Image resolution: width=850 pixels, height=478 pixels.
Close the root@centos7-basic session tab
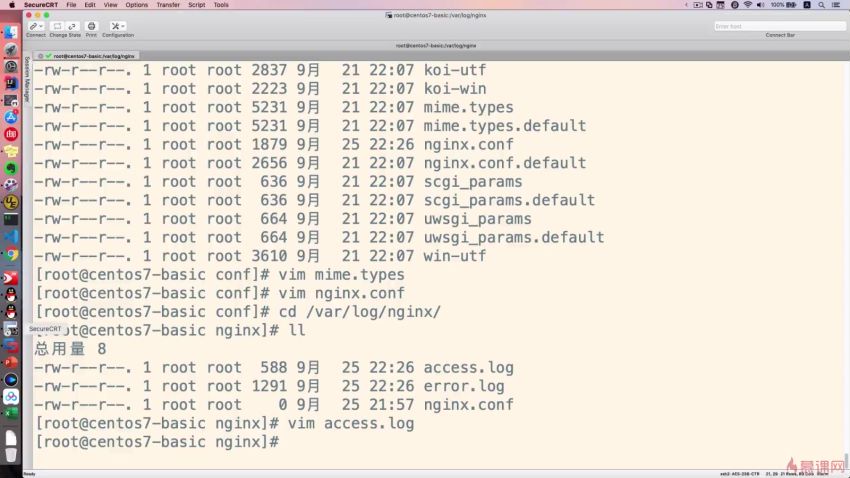[39, 56]
